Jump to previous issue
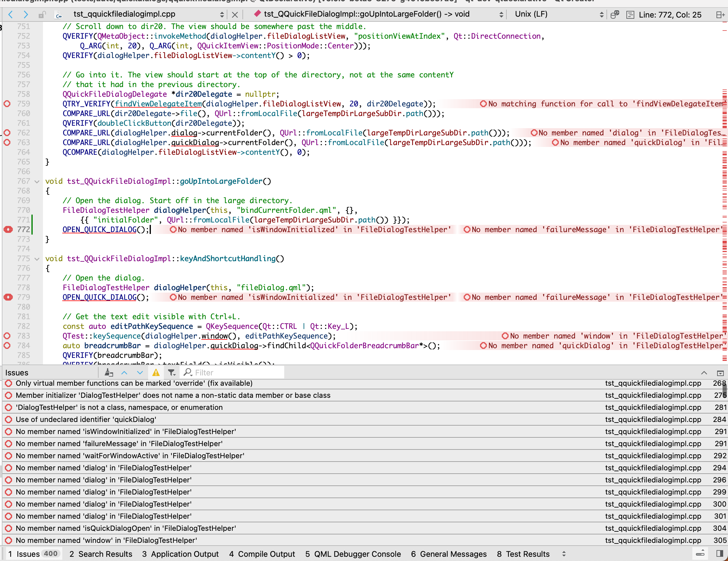 click(124, 373)
